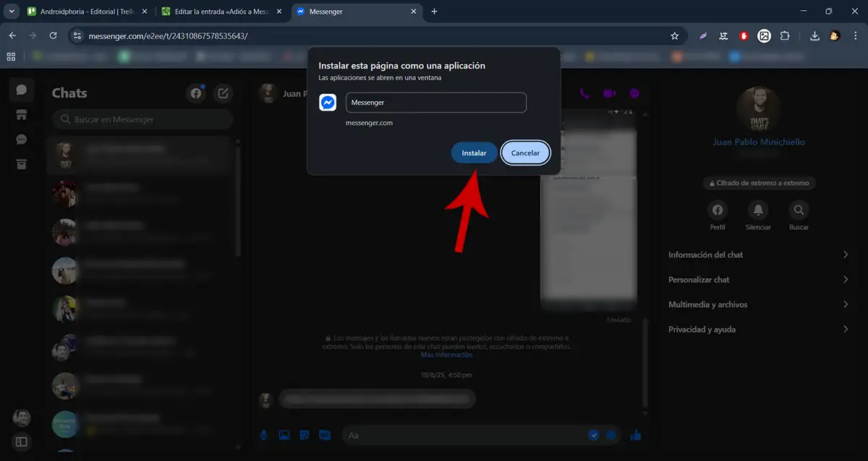Open the sticker picker in the message bar
The width and height of the screenshot is (868, 461).
[x=305, y=435]
